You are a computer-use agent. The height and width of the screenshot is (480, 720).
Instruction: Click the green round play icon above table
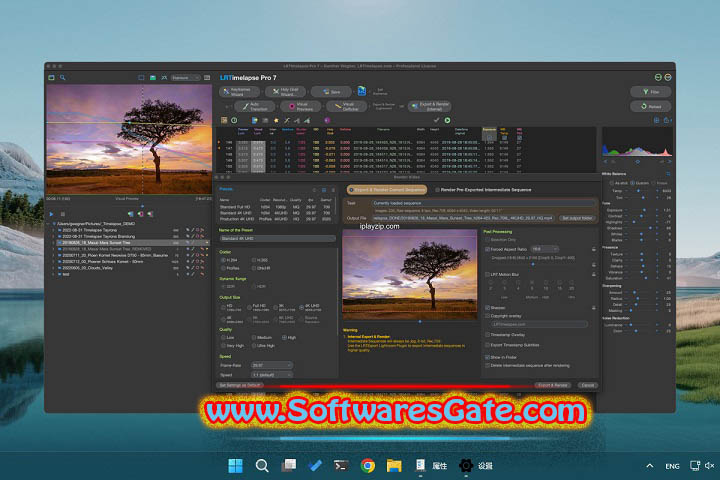447,120
